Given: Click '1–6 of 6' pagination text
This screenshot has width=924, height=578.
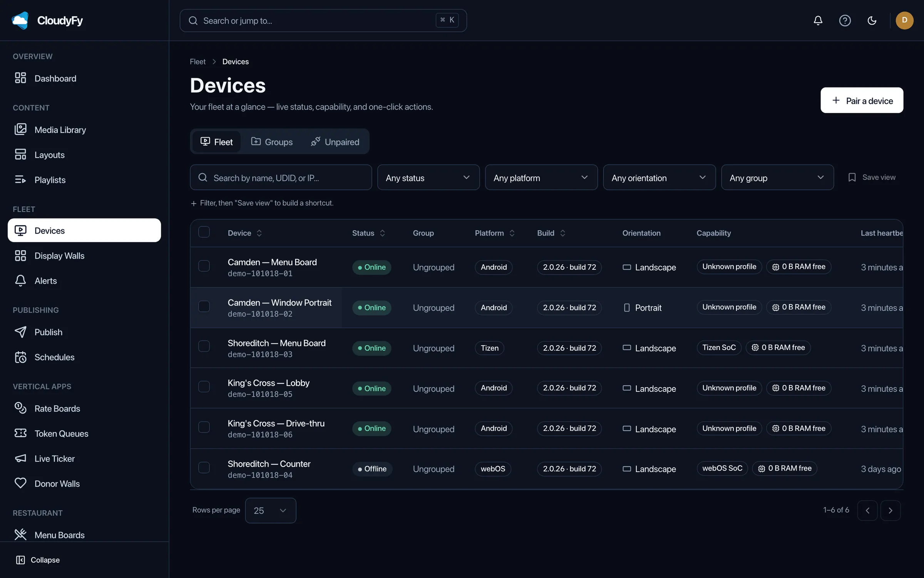Looking at the screenshot, I should coord(836,510).
